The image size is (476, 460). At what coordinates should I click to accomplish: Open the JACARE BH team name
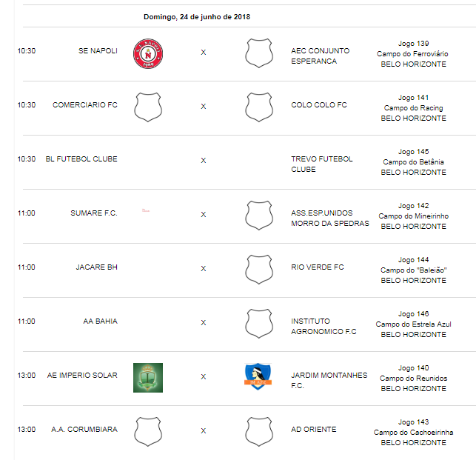pos(96,267)
